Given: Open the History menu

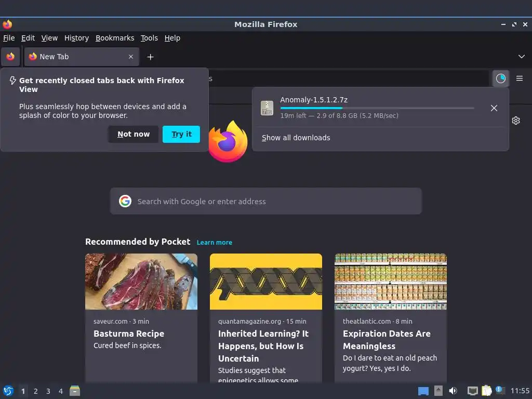Looking at the screenshot, I should click(77, 38).
